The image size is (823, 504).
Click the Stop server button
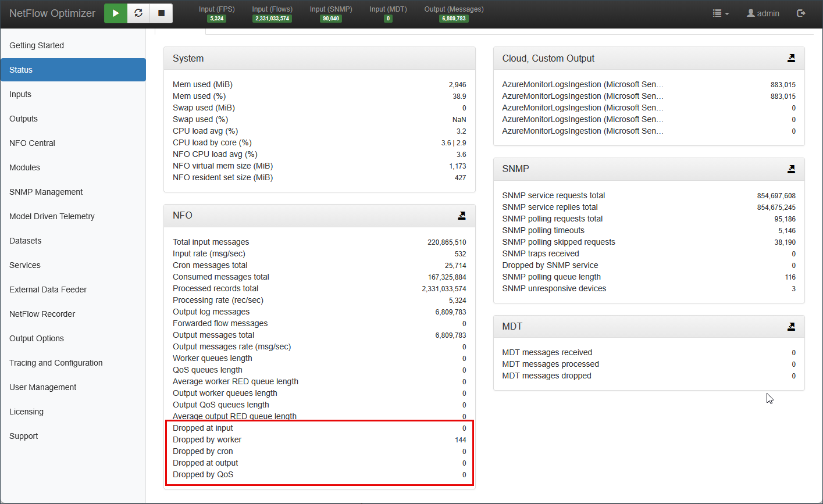[x=161, y=13]
